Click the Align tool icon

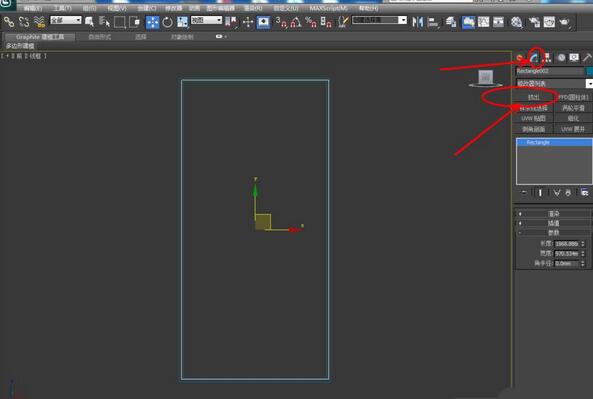(x=433, y=22)
